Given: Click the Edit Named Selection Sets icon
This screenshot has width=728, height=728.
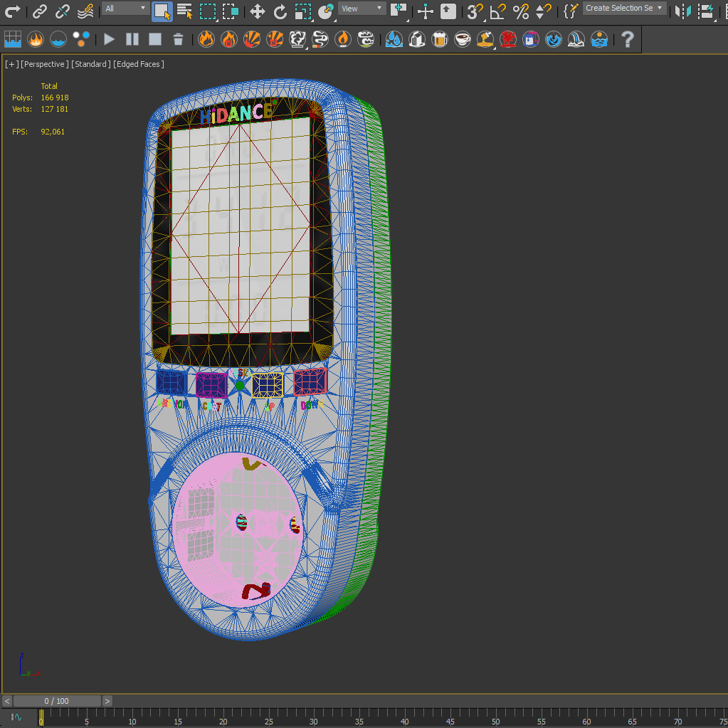Looking at the screenshot, I should coord(570,11).
